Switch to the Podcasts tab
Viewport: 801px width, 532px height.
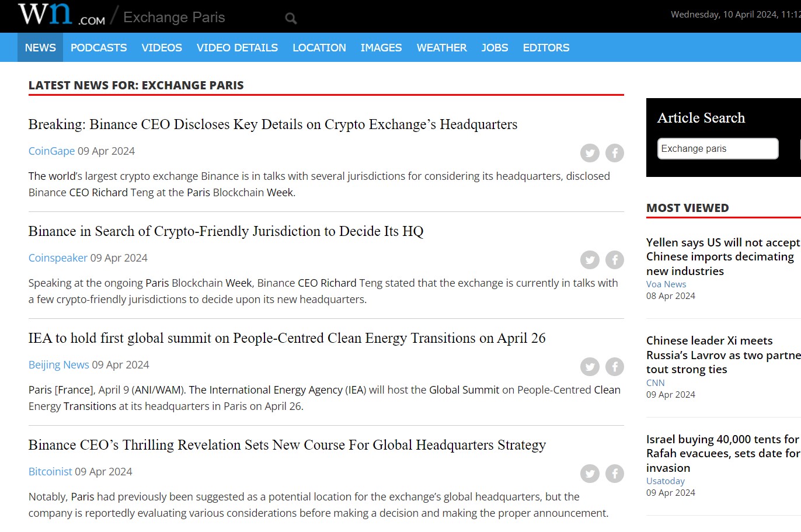(99, 47)
